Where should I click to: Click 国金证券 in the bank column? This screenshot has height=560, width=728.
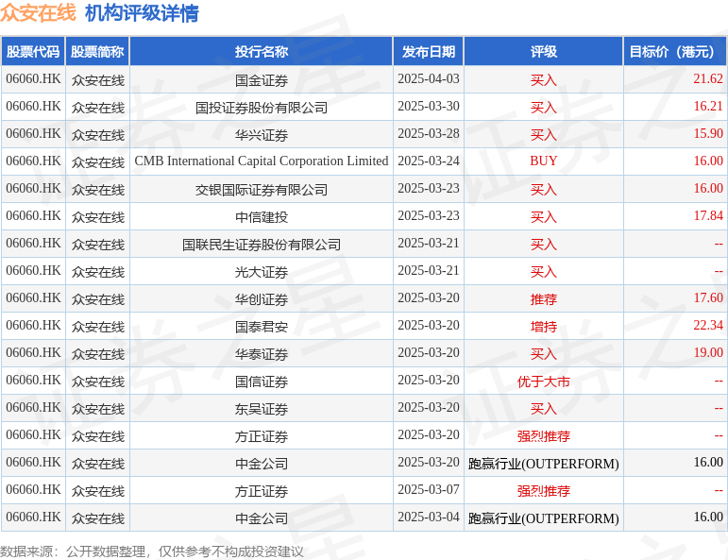262,80
